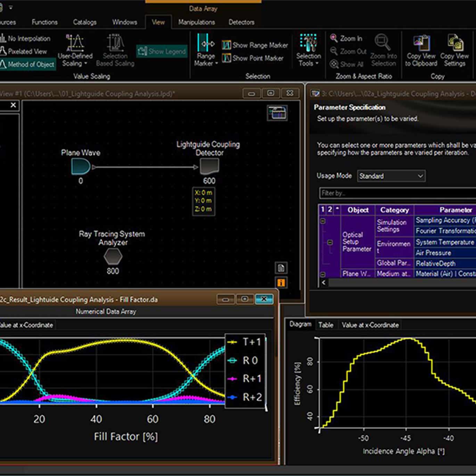Click the Category column header
This screenshot has height=476, width=476.
(394, 210)
